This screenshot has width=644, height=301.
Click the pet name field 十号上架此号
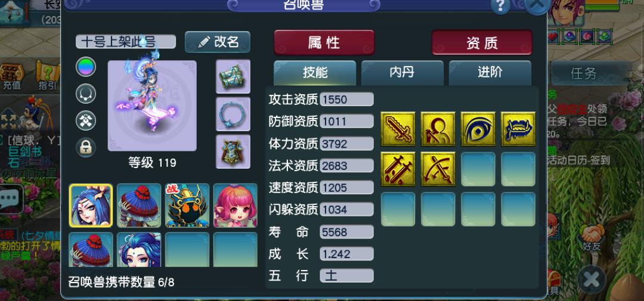[126, 42]
